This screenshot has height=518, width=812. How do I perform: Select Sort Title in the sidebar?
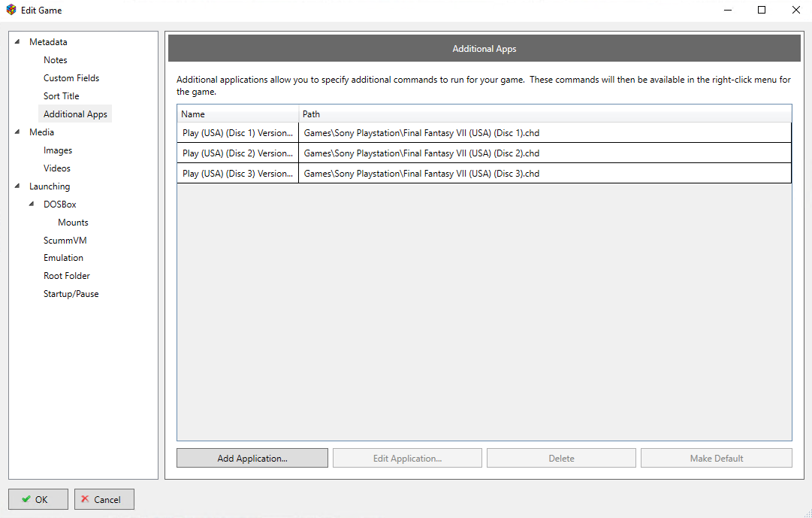[61, 96]
